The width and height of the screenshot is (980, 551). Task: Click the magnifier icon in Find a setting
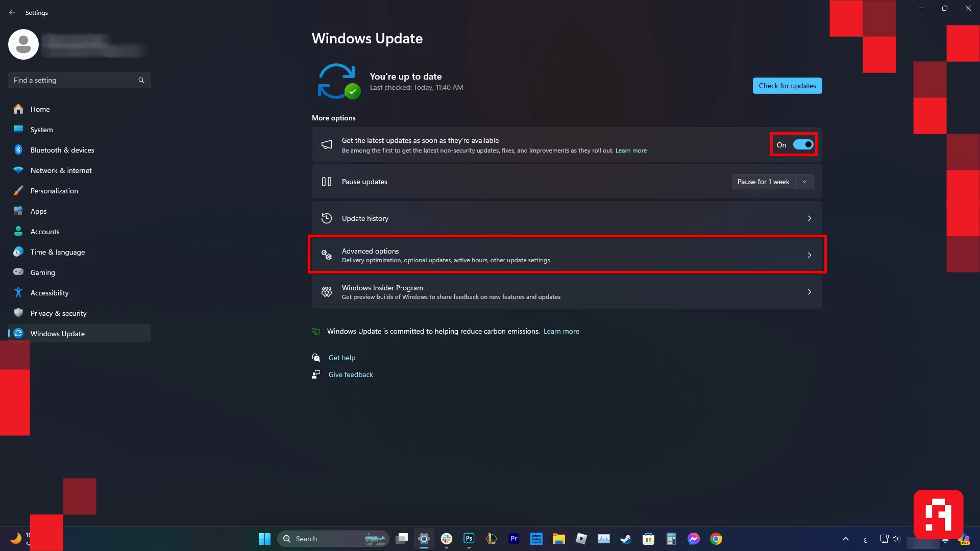coord(141,80)
